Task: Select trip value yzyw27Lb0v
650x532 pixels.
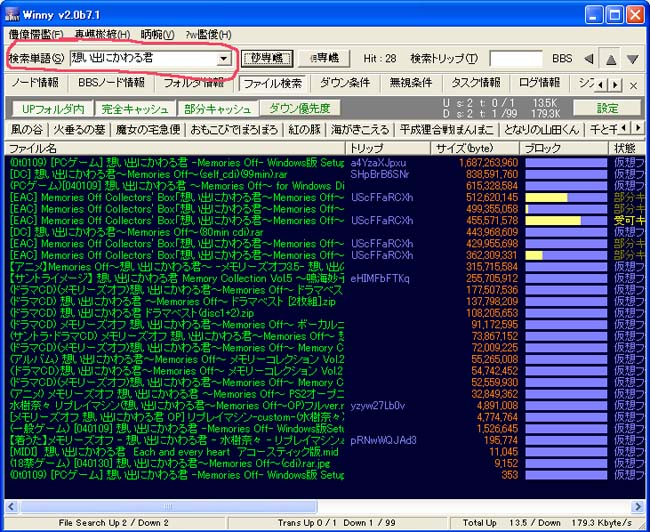Action: pyautogui.click(x=378, y=406)
